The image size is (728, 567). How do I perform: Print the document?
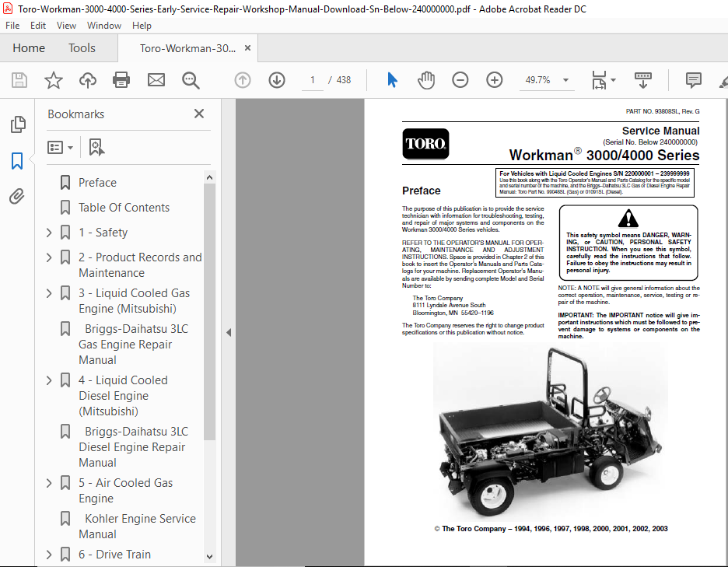[121, 80]
